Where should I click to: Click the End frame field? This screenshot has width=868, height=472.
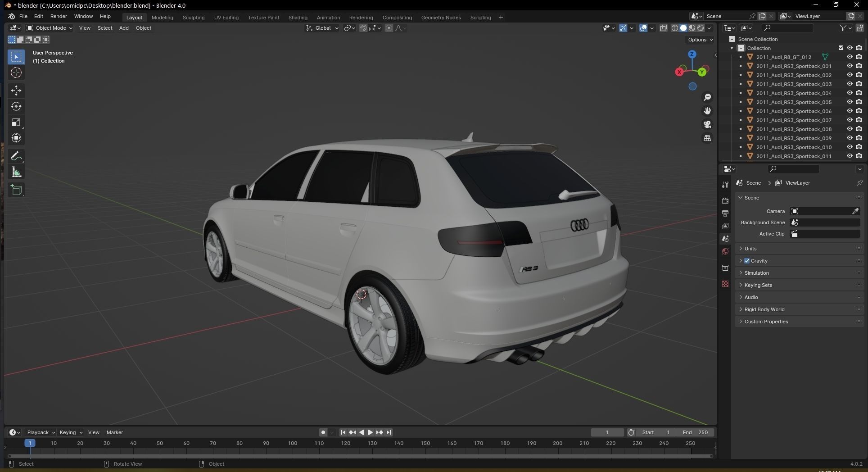pos(695,432)
